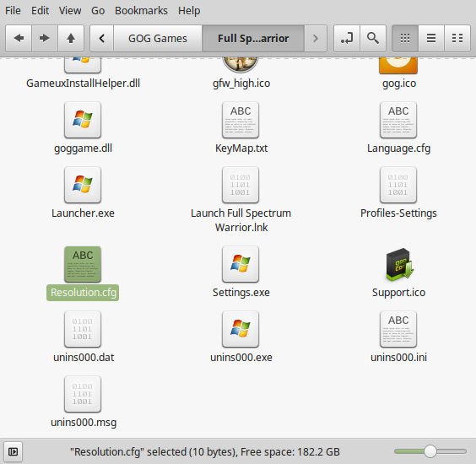Viewport: 476px width, 464px height.
Task: Select the KeyMap.txt file icon
Action: coord(241,120)
